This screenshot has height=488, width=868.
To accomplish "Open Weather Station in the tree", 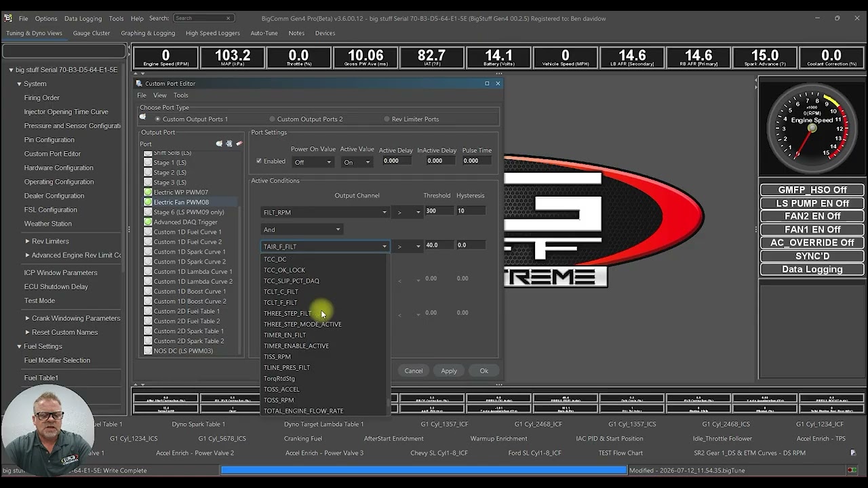I will pos(47,224).
